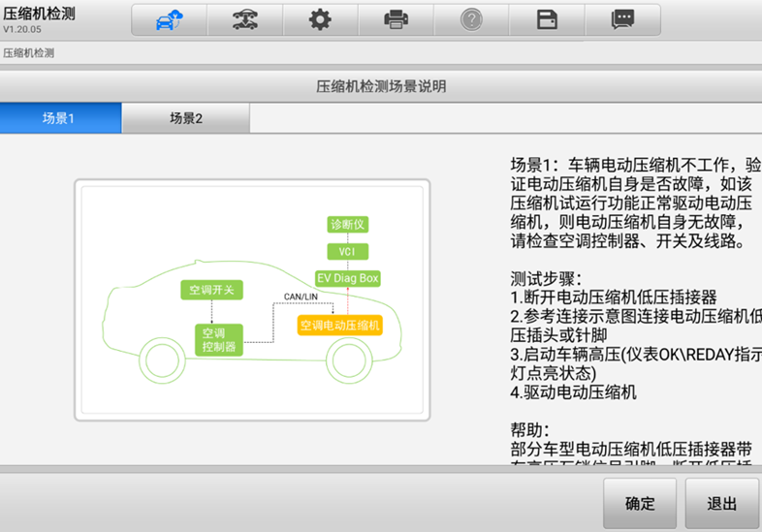Click the version V1.20.05 label
This screenshot has height=532, width=762.
22,29
